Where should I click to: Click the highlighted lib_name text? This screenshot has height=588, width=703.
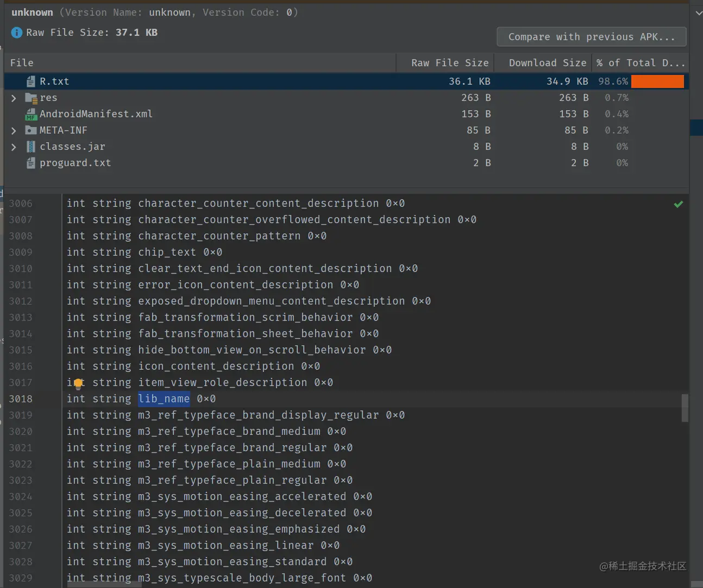tap(164, 399)
